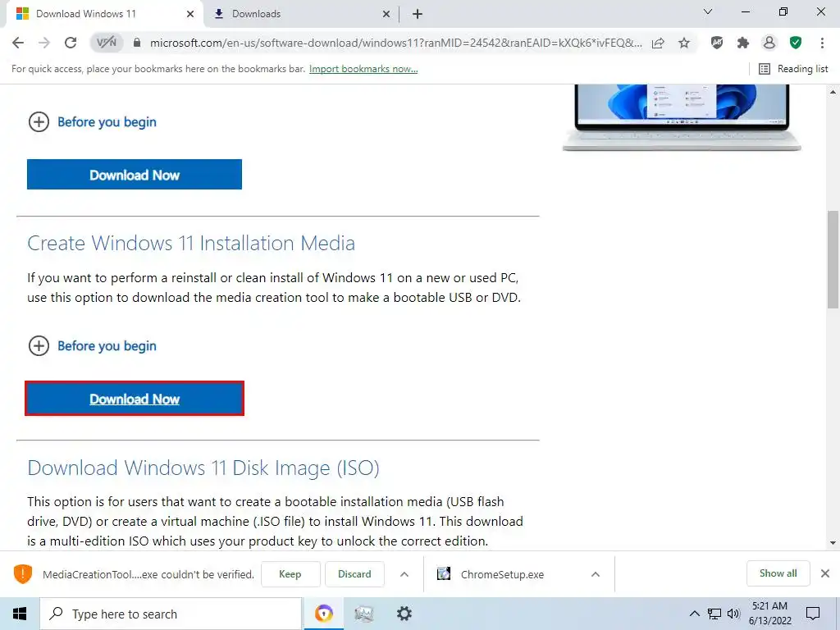Click the download warning shield icon
Image resolution: width=840 pixels, height=630 pixels.
(x=23, y=574)
